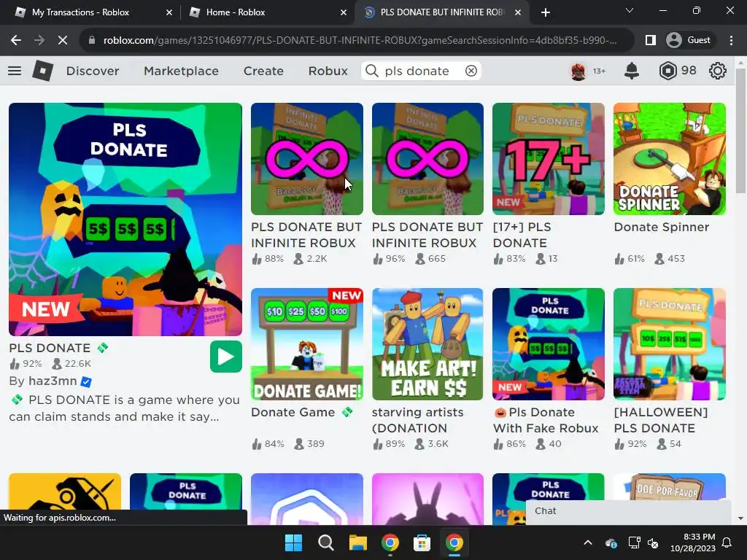Screen dimensions: 747x560
Task: Open the Windows Start menu
Action: coord(293,542)
